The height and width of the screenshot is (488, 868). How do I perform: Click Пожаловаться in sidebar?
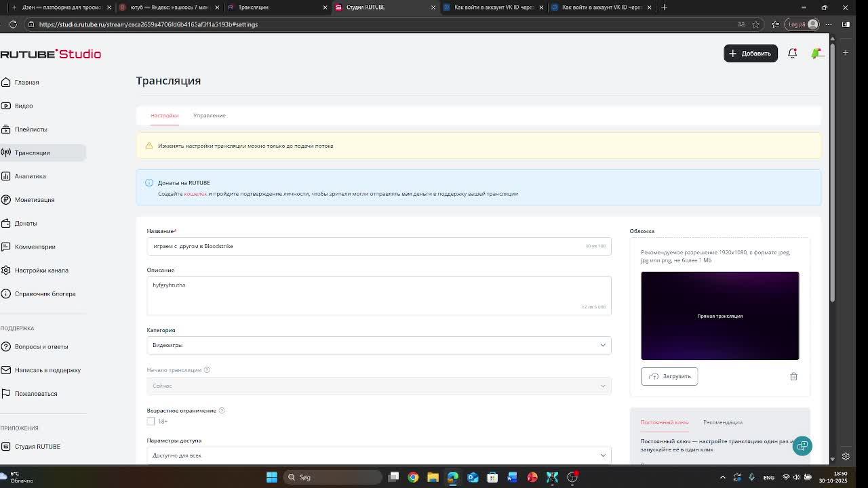click(36, 394)
